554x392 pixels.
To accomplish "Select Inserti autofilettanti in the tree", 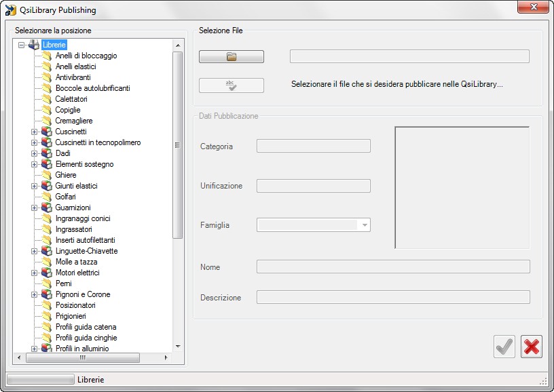I will (86, 240).
